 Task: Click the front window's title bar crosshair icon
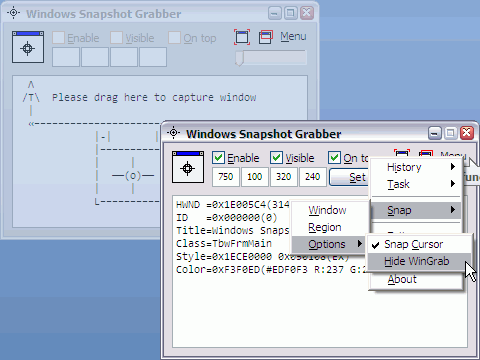click(173, 133)
